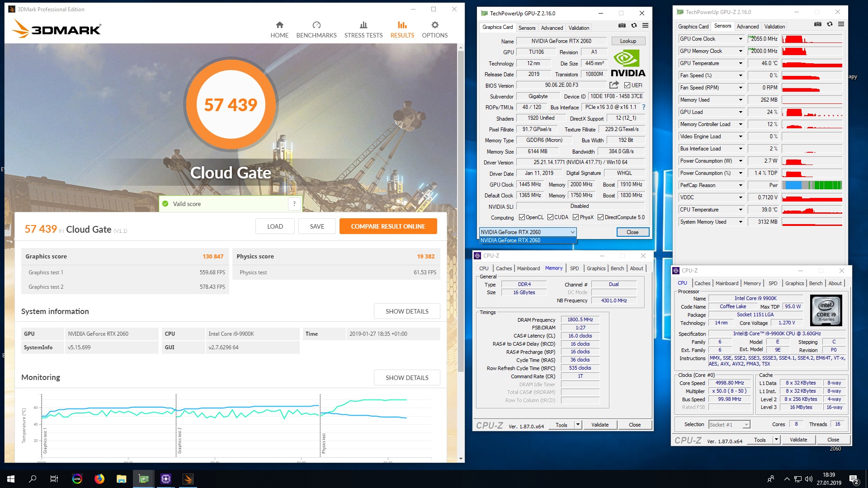This screenshot has height=488, width=868.
Task: Open hamburger menu in GPU-Z Sensors window
Action: [841, 24]
